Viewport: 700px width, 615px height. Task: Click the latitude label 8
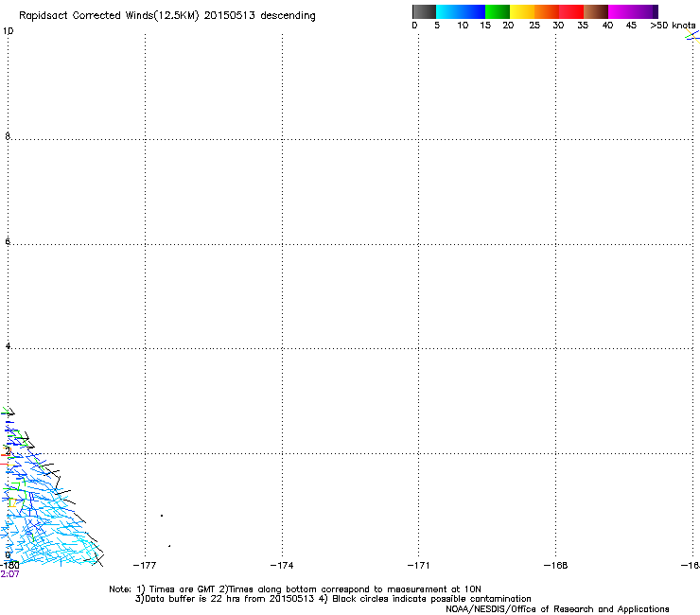[x=8, y=136]
